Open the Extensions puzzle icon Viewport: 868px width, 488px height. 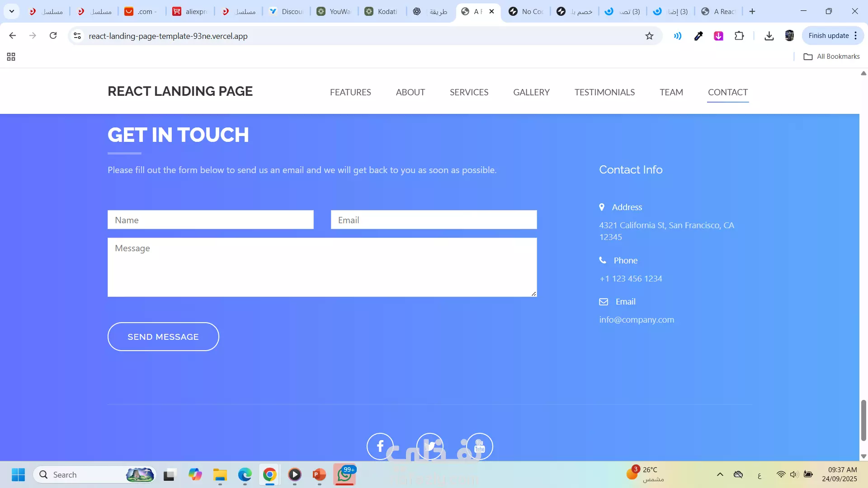(739, 36)
